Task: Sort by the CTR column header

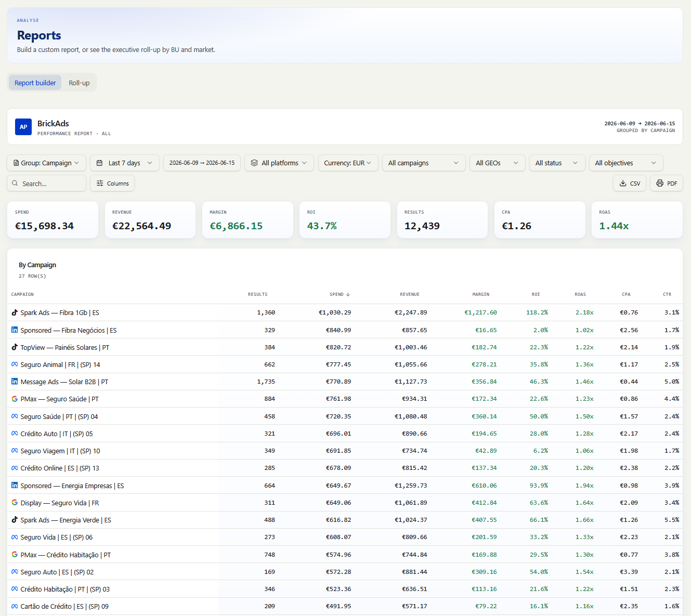Action: click(x=667, y=294)
